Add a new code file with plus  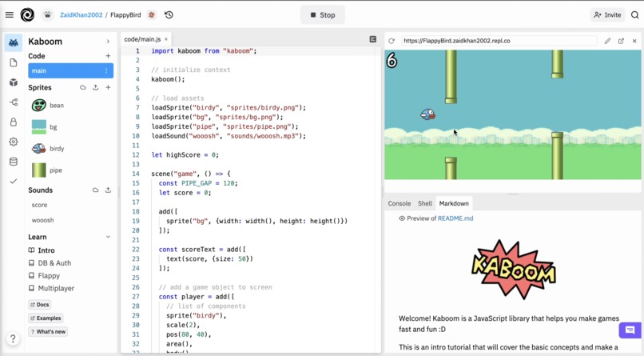pos(108,56)
